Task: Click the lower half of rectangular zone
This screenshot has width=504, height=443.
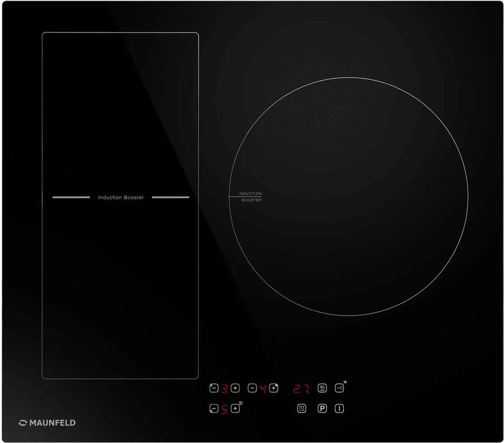Action: tap(120, 289)
